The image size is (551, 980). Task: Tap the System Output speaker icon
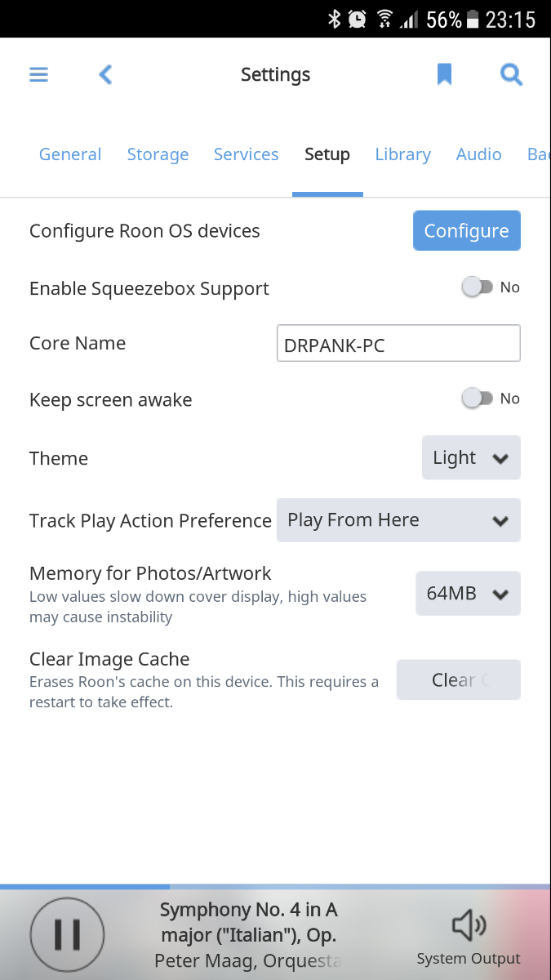tap(469, 926)
